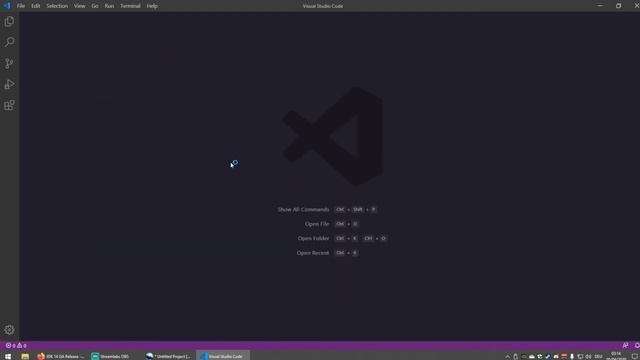Switch to Untitled Project taskbar window
This screenshot has height=360, width=640.
(x=167, y=356)
